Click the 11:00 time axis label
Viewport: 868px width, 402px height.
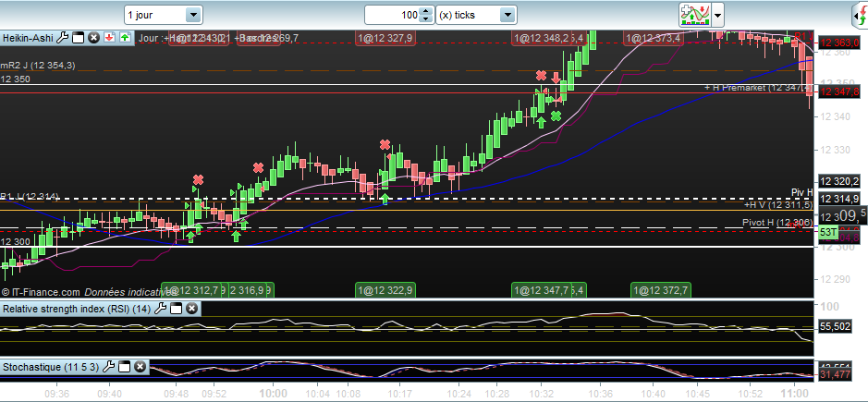tap(794, 393)
